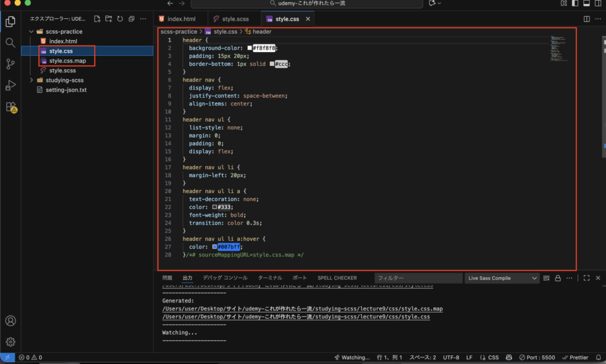
Task: Click the #007bff color swatch
Action: pos(214,247)
